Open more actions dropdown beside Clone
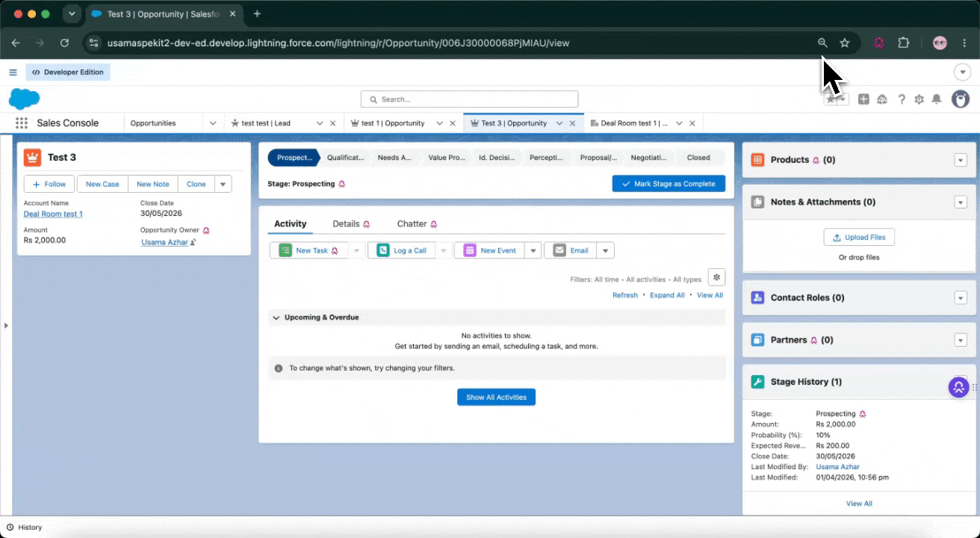The width and height of the screenshot is (980, 538). [x=223, y=184]
